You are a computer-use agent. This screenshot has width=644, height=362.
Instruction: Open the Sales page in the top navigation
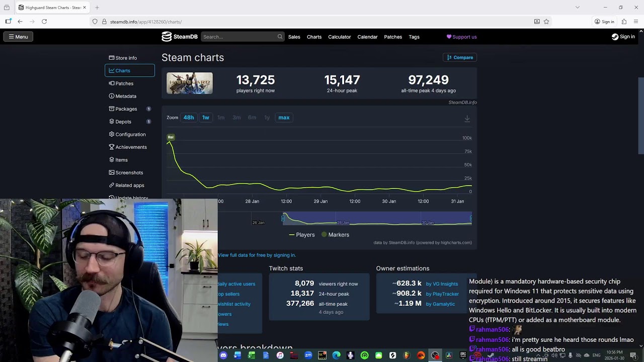(294, 37)
